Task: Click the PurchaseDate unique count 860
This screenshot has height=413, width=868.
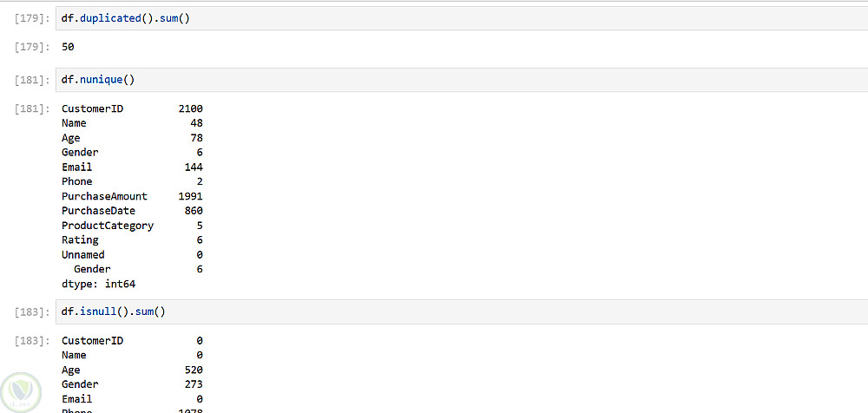Action: (194, 211)
